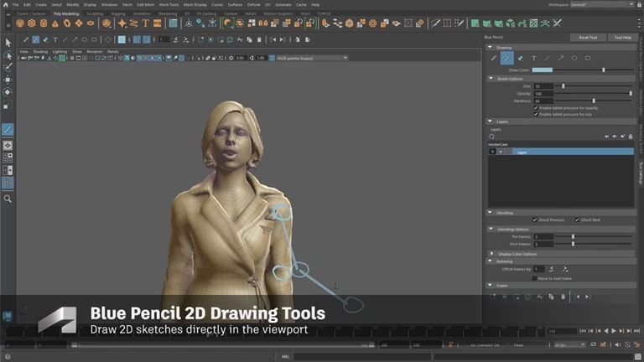
Task: Collapse the Drawing section
Action: coord(490,47)
